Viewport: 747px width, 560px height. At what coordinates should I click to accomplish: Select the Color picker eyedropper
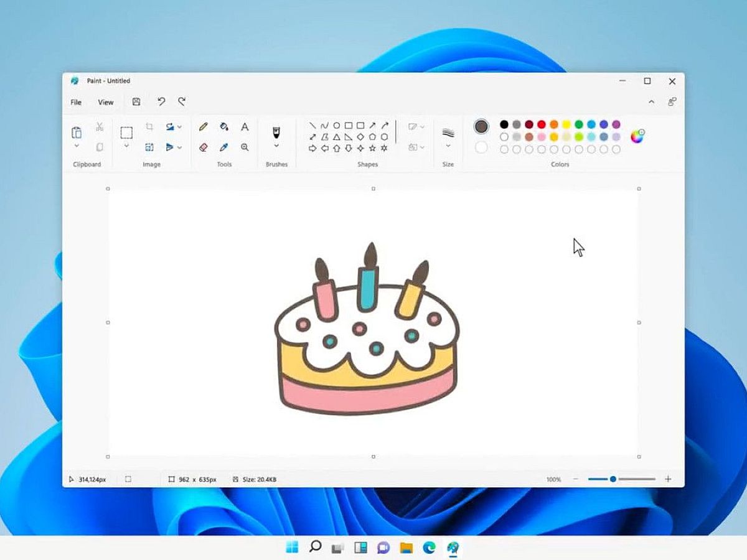coord(224,147)
